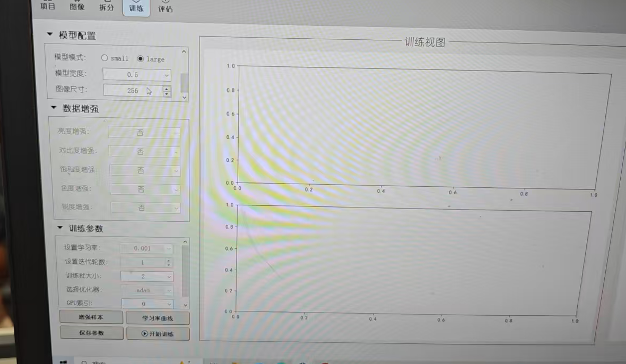
Task: Open the 亮度增强 dropdown
Action: click(x=144, y=133)
